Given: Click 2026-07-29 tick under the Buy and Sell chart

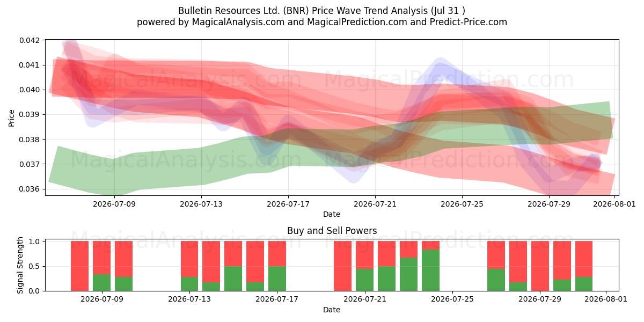Looking at the screenshot, I should (x=540, y=299).
